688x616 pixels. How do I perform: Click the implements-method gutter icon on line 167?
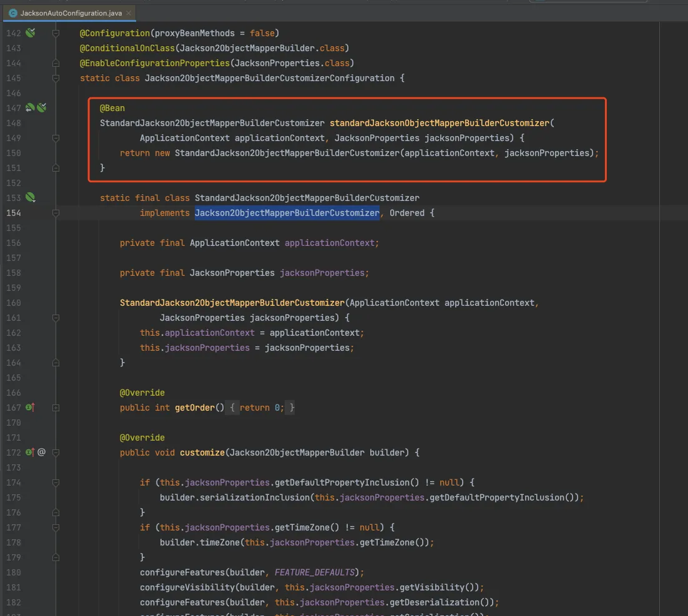(30, 408)
